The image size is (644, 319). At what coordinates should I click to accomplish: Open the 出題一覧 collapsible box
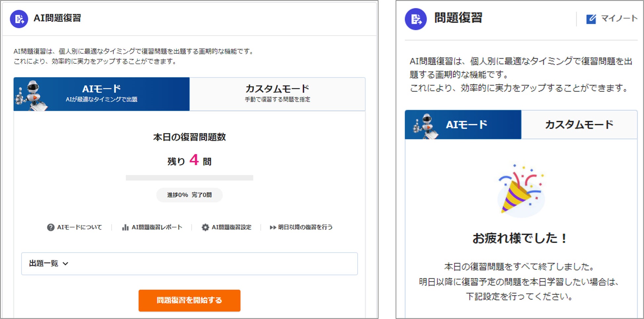pos(190,264)
